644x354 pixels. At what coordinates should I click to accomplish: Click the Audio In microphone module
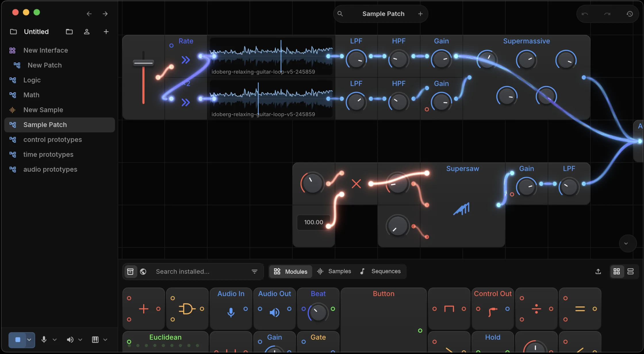click(231, 309)
